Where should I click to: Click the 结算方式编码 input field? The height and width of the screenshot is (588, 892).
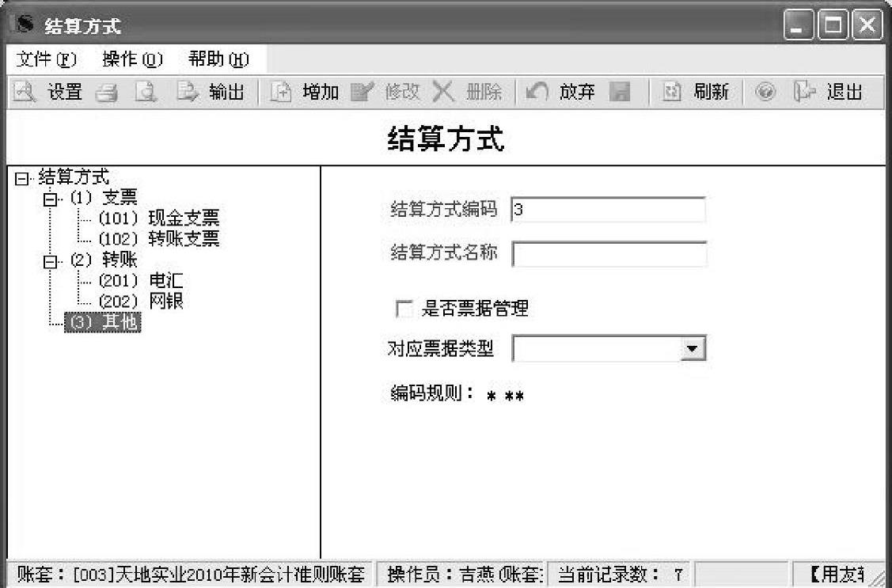[608, 210]
